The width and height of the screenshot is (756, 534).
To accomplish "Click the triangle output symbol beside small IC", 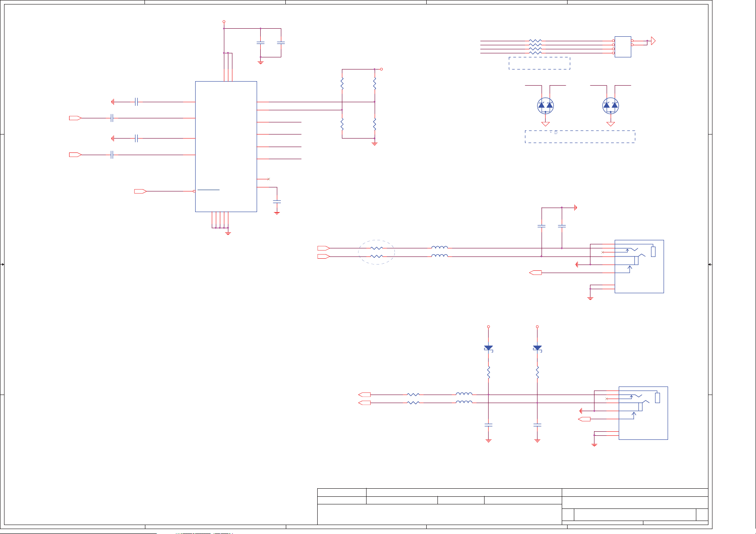I will pyautogui.click(x=653, y=41).
